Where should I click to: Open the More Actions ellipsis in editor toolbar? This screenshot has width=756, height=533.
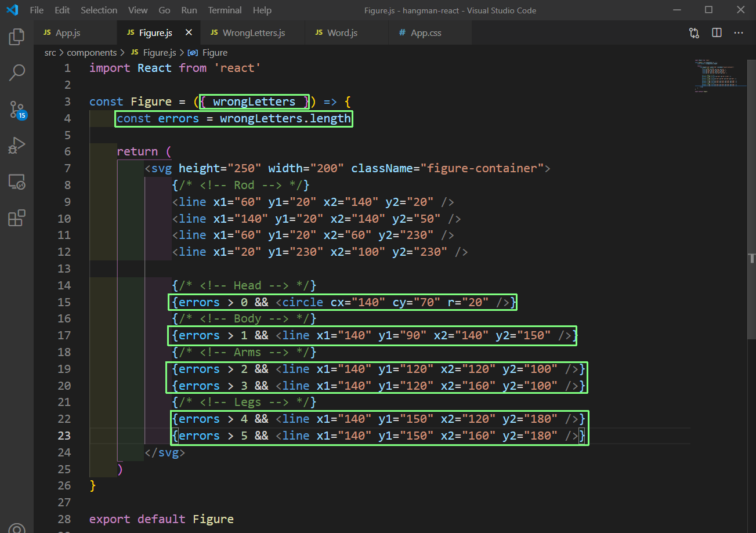pos(739,33)
